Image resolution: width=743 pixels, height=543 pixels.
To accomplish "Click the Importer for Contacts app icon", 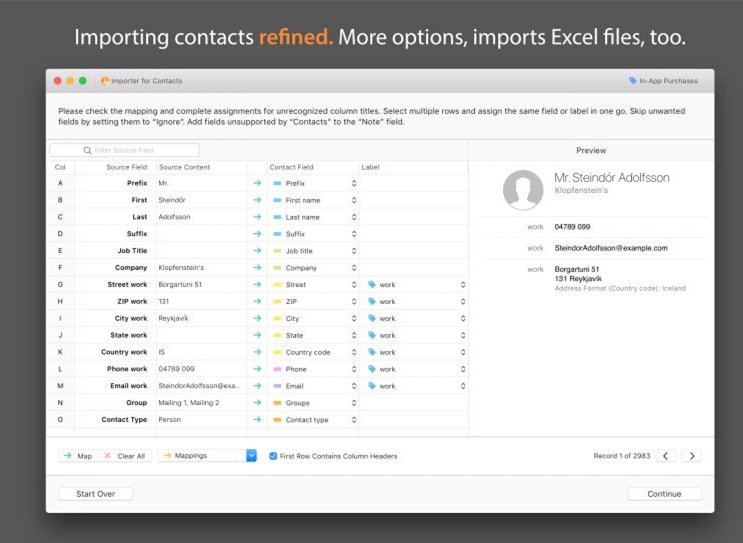I will pyautogui.click(x=105, y=81).
